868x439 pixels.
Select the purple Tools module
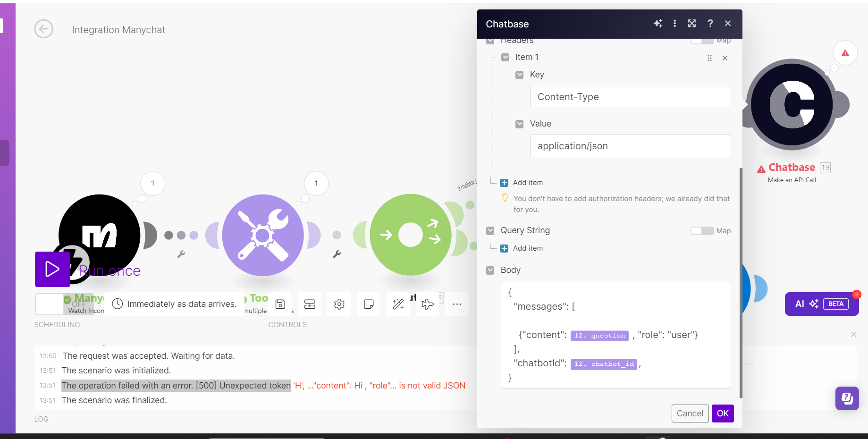pos(263,235)
